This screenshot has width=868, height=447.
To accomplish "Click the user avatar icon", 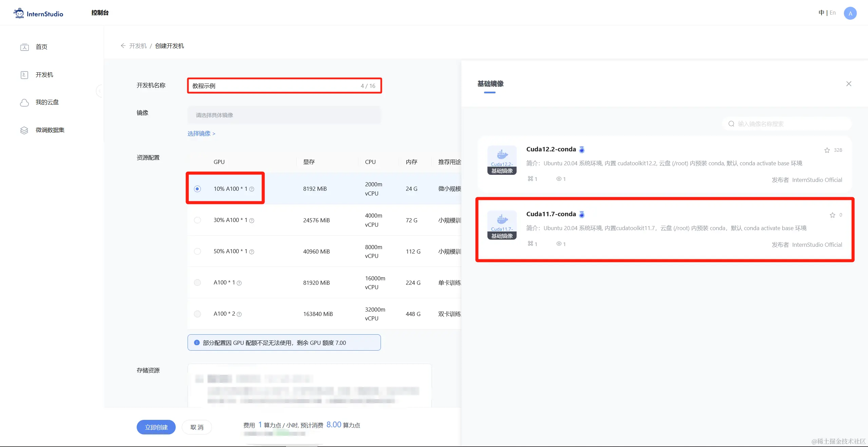I will coord(850,13).
